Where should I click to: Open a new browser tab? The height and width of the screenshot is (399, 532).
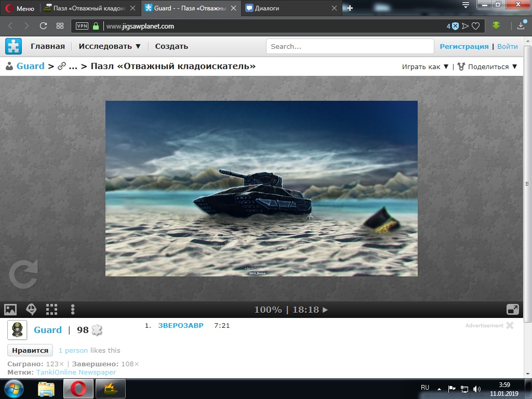tap(350, 8)
